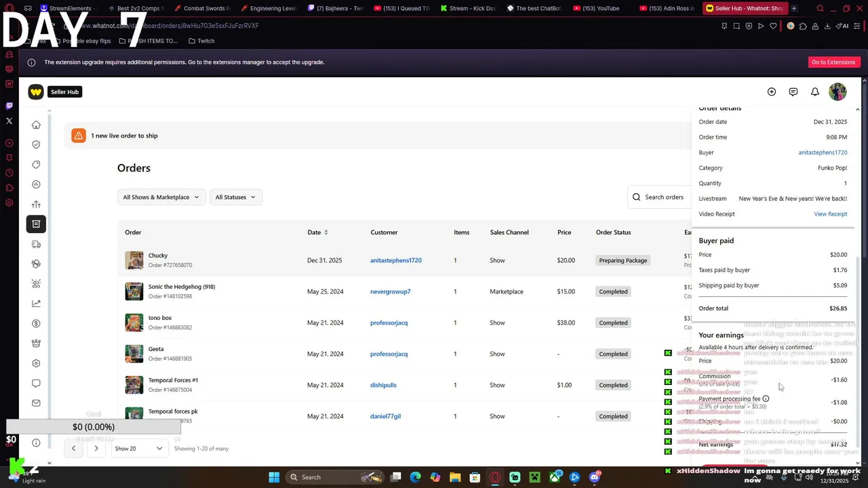Open Discord from the taskbar
Screen dimensions: 868x488
(x=595, y=477)
